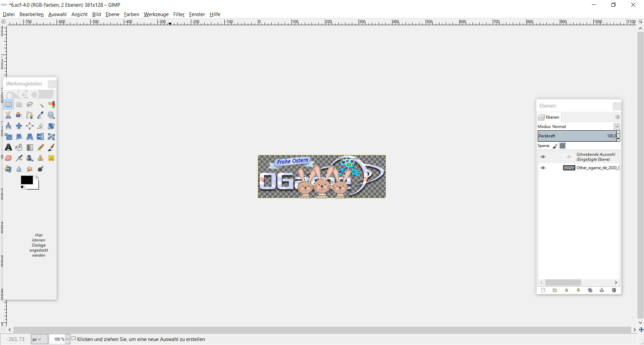
Task: Select the Scissors Select tool
Action: coord(8,115)
